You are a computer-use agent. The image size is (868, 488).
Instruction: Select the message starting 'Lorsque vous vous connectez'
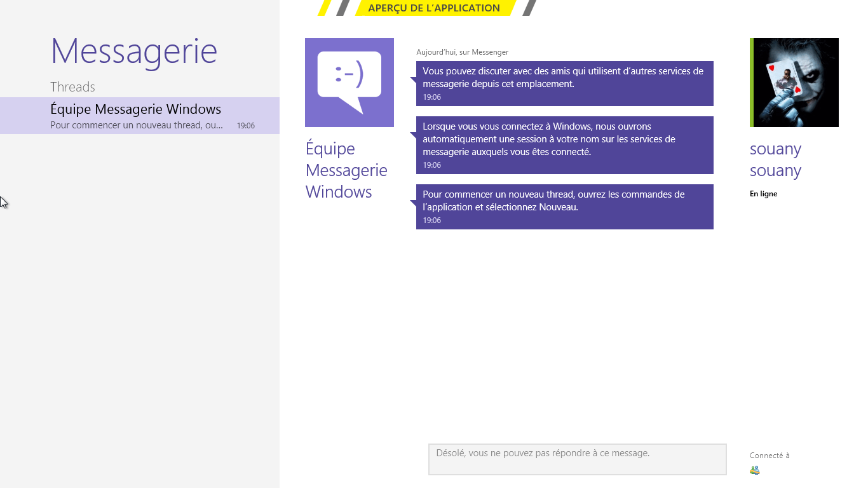point(565,145)
